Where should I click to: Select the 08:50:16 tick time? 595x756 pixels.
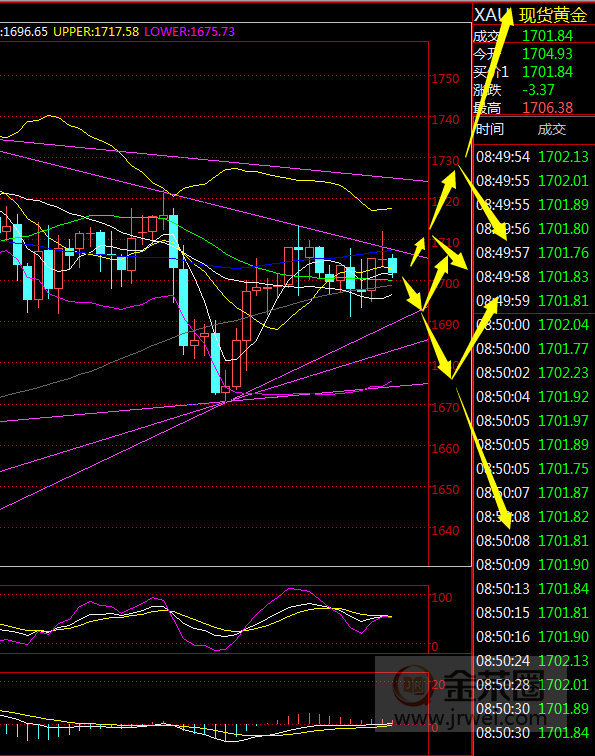[x=503, y=637]
